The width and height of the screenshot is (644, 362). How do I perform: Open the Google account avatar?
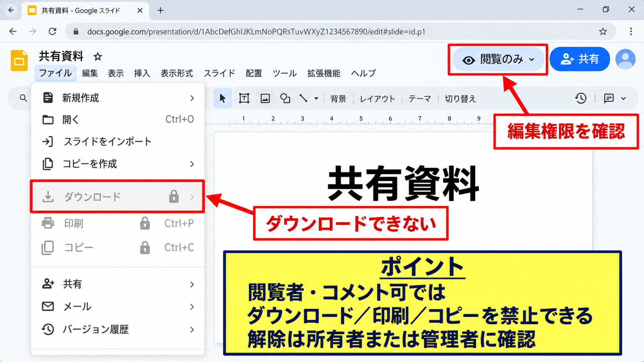625,59
